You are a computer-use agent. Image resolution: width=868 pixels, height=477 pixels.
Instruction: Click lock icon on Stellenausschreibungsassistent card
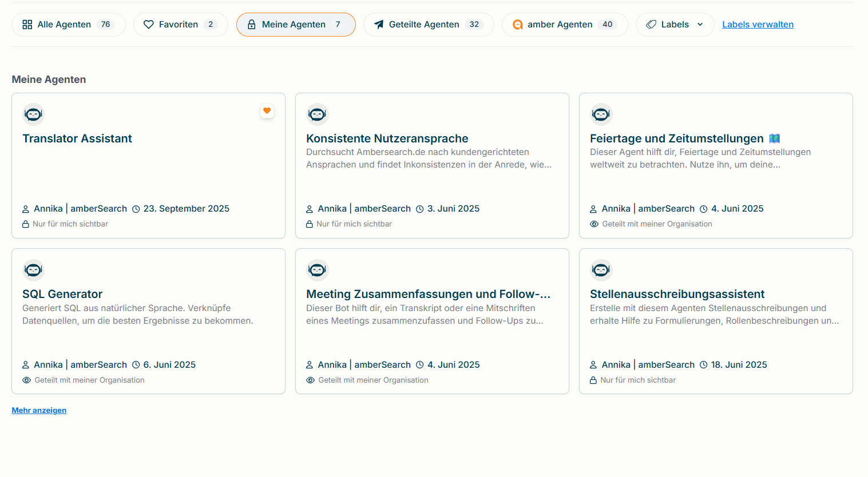pos(593,380)
